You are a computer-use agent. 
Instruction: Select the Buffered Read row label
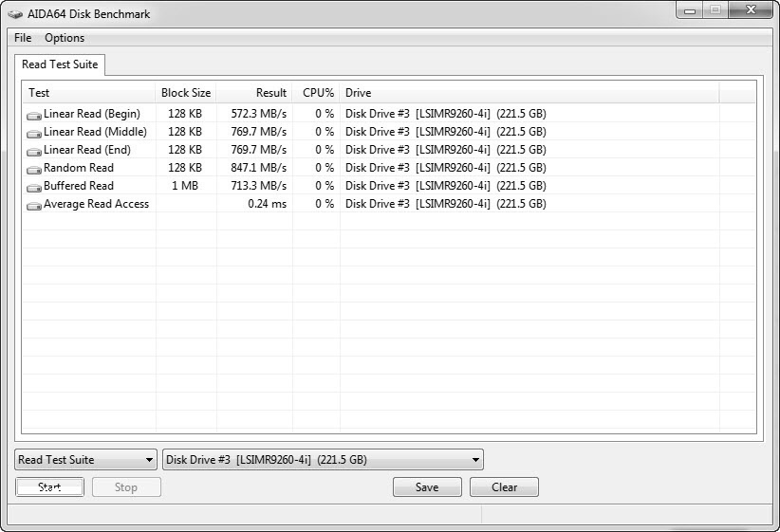(x=79, y=186)
